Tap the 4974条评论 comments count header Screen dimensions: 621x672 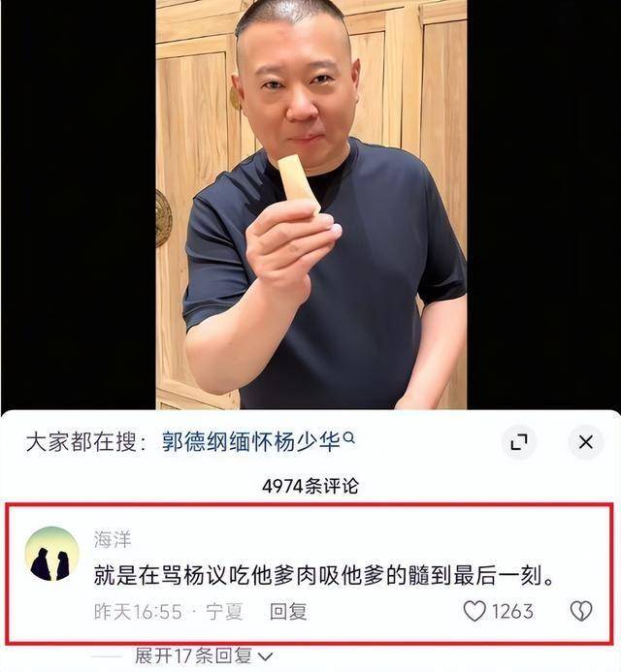(x=310, y=486)
